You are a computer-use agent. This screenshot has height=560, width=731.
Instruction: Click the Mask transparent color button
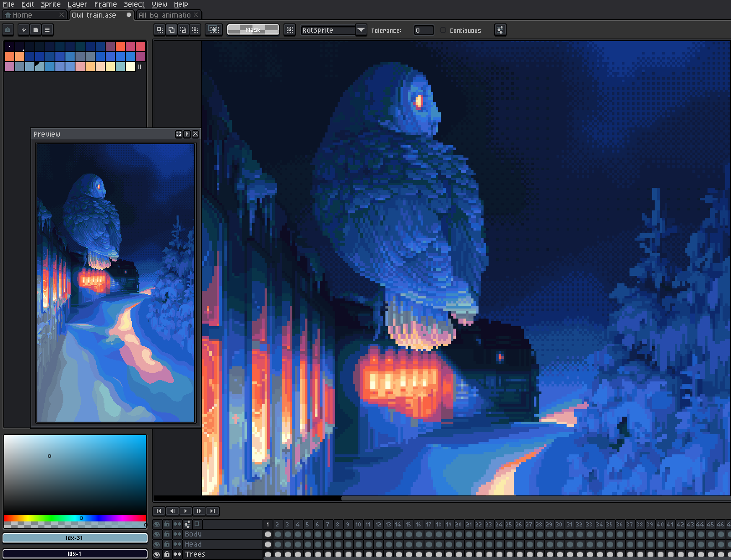[x=253, y=30]
